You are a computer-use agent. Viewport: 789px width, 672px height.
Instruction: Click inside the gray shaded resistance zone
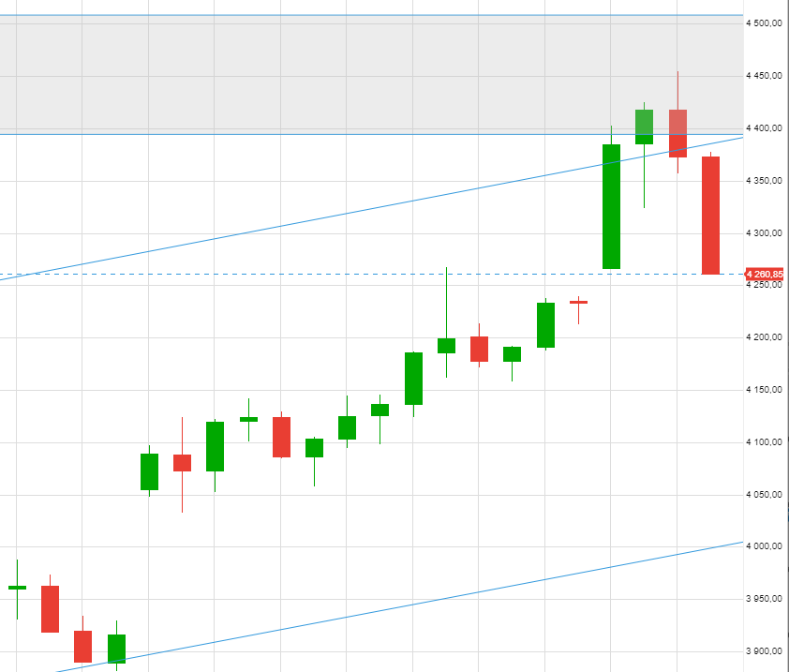pos(281,75)
